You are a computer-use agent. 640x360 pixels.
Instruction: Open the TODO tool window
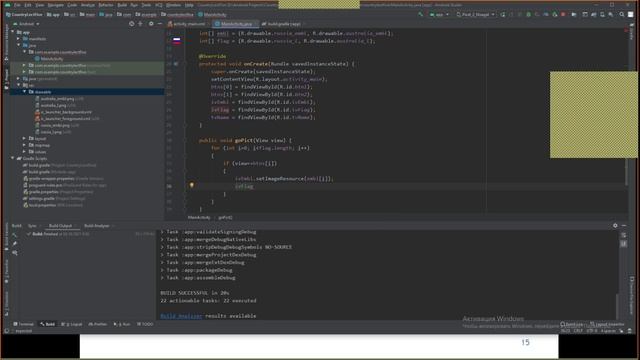(145, 324)
